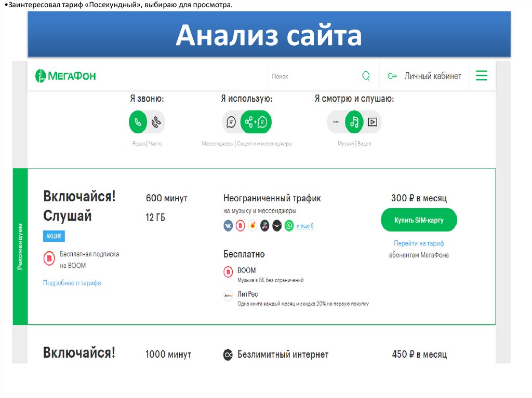Select social networks and messengers toggle
Image resolution: width=532 pixels, height=398 pixels.
pyautogui.click(x=256, y=122)
